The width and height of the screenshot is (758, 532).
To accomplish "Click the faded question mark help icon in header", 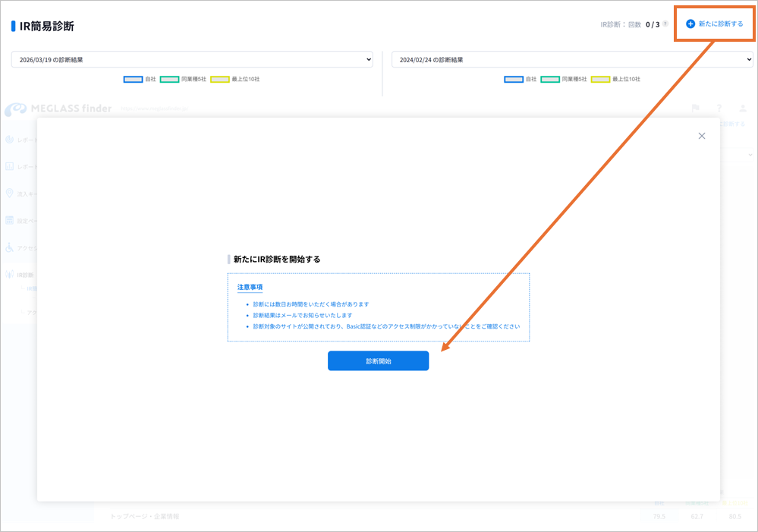I will [x=719, y=109].
